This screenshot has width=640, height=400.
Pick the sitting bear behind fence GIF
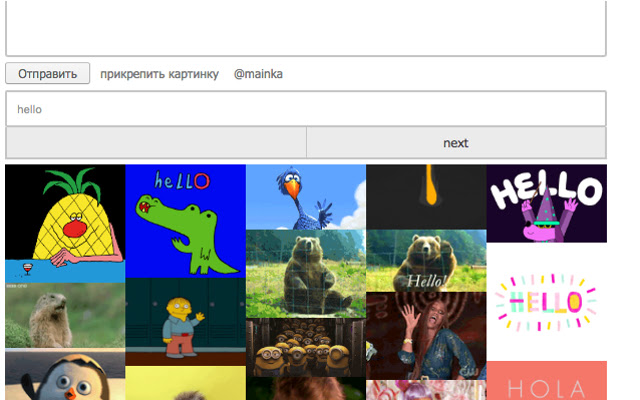(306, 274)
